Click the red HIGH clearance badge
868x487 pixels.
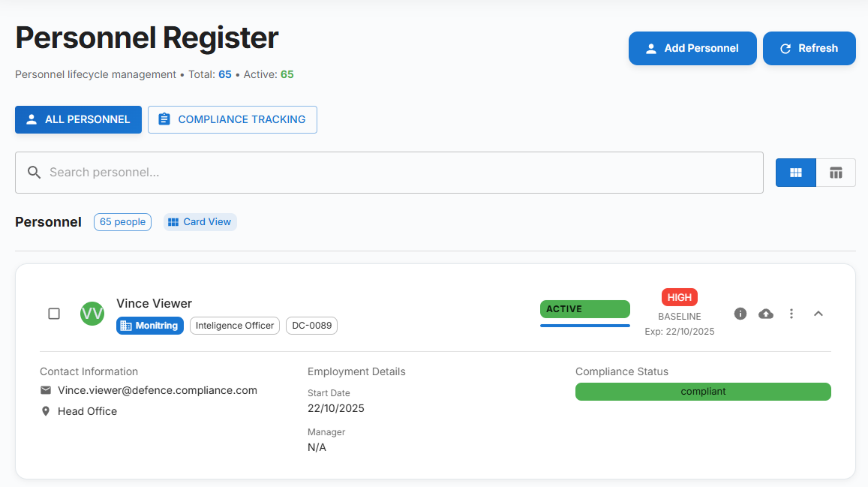680,297
